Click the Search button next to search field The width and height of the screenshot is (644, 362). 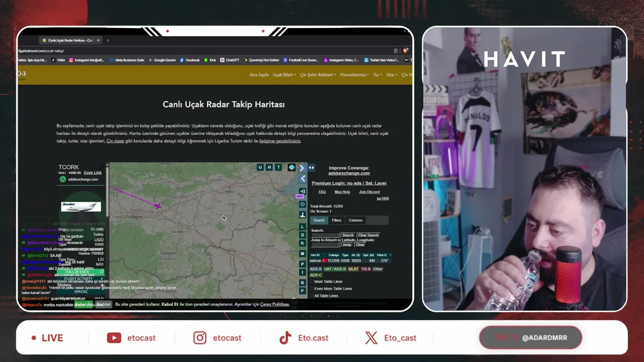click(x=348, y=235)
